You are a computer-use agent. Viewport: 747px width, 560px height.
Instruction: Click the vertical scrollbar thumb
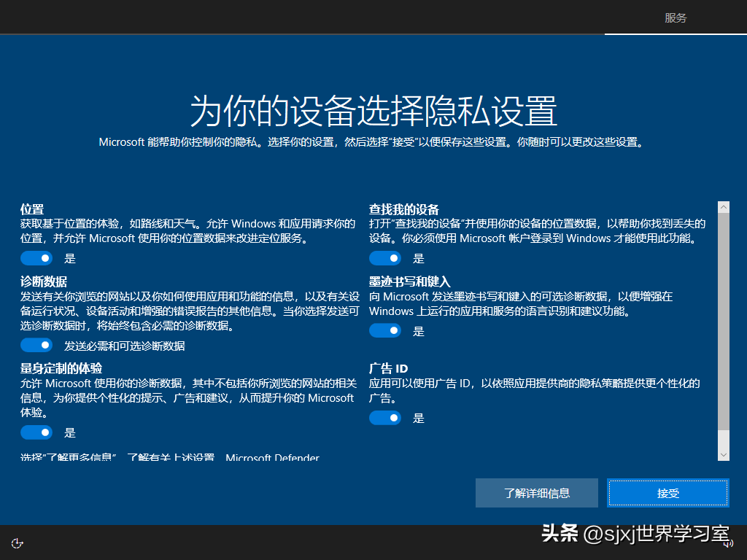point(723,322)
